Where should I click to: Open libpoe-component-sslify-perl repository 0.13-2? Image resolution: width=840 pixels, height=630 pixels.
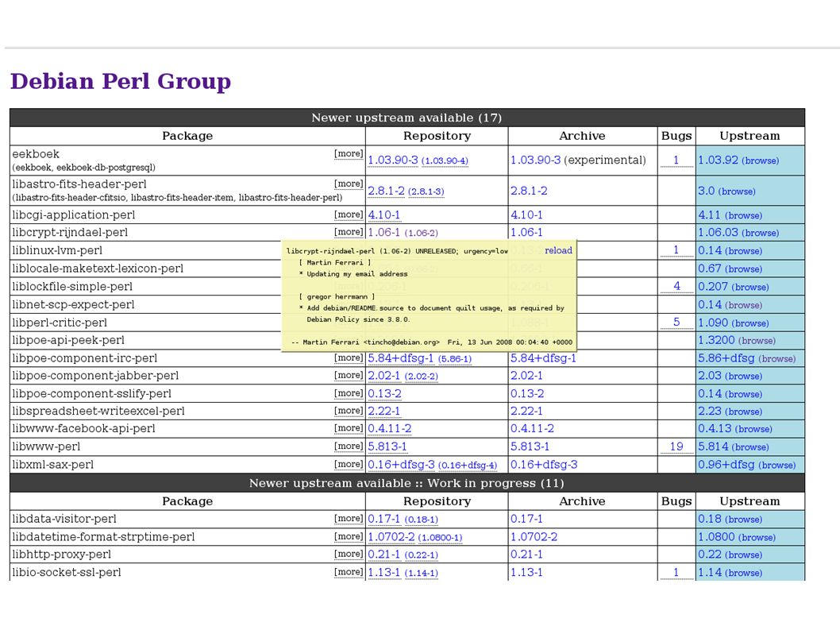click(384, 393)
